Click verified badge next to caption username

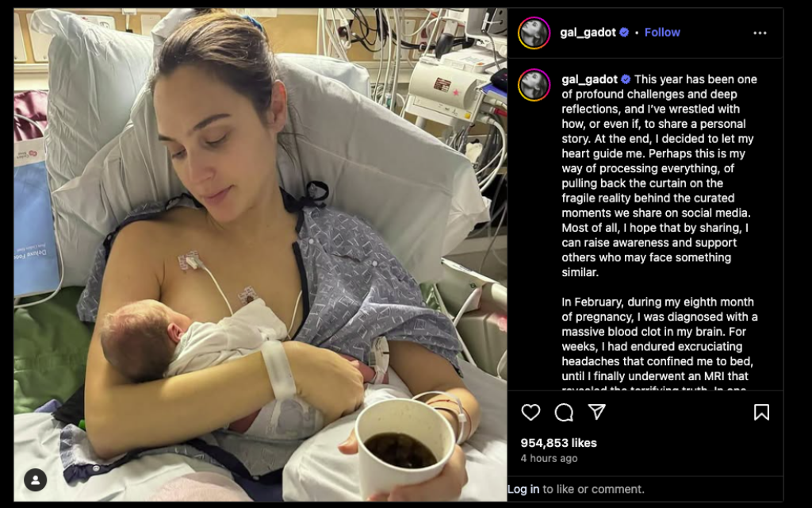(626, 79)
